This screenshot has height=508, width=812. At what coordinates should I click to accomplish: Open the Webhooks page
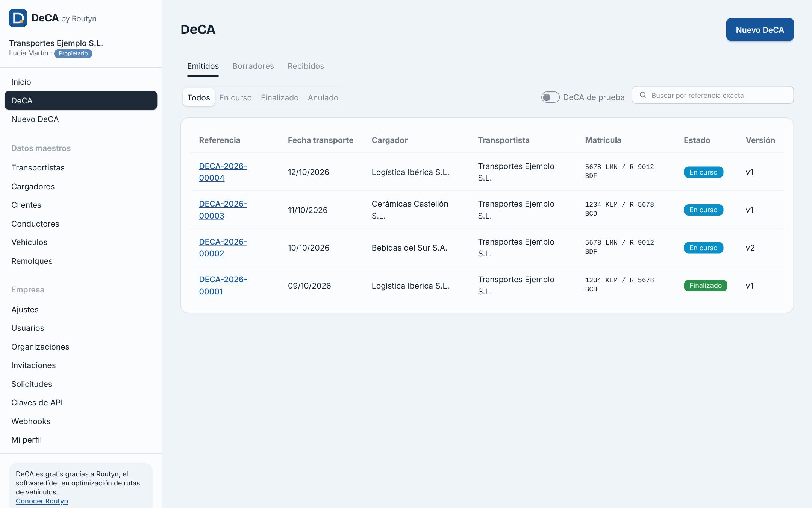click(x=81, y=421)
